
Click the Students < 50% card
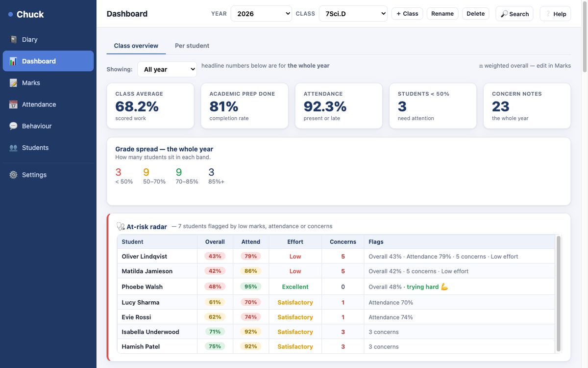pyautogui.click(x=433, y=106)
